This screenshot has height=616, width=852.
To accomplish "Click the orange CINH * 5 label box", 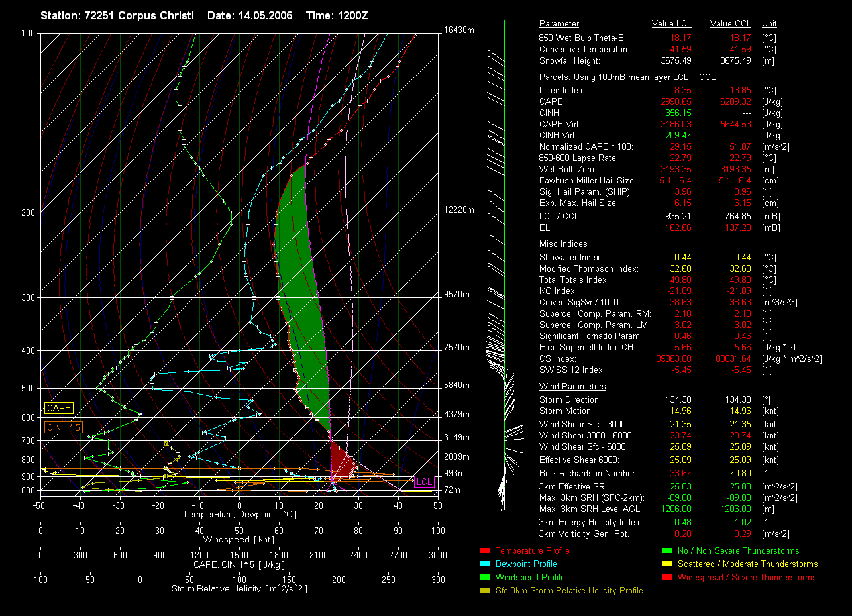I will click(64, 427).
